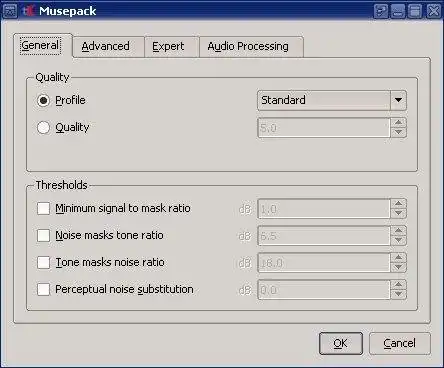The height and width of the screenshot is (368, 444).
Task: Decrease Noise masks tone ratio value
Action: click(x=398, y=241)
